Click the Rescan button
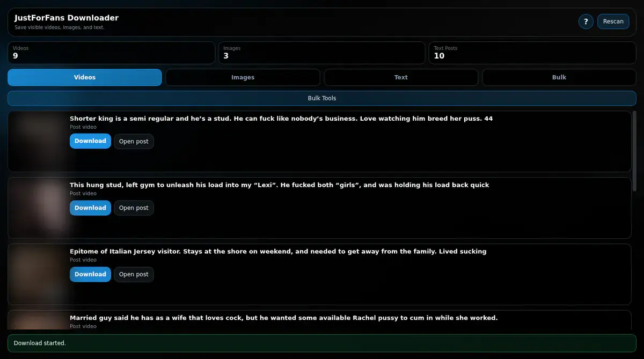The image size is (644, 359). click(613, 21)
